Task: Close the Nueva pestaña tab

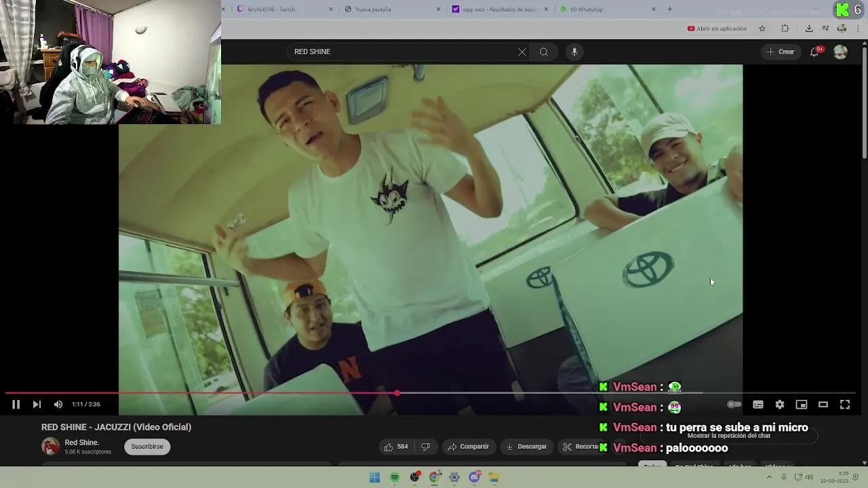Action: (x=438, y=9)
